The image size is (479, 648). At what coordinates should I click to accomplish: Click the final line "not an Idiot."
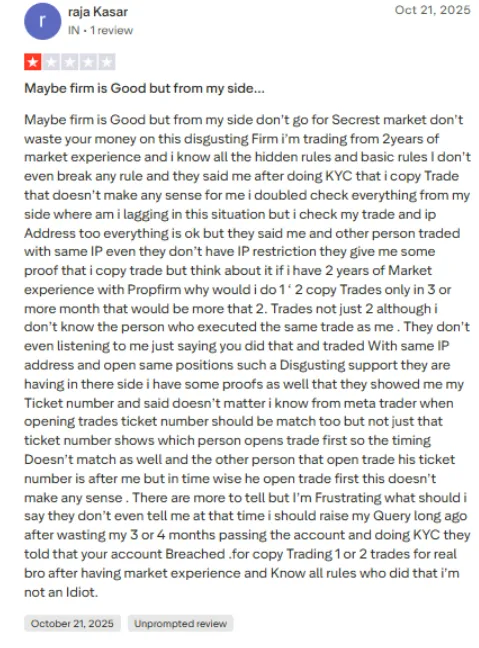point(61,592)
